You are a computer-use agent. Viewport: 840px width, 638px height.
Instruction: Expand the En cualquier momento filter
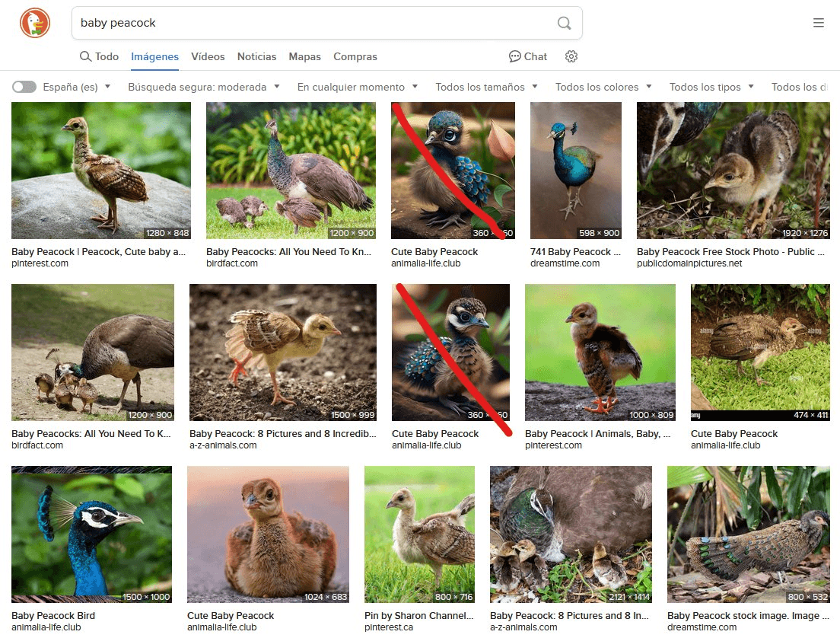tap(357, 87)
